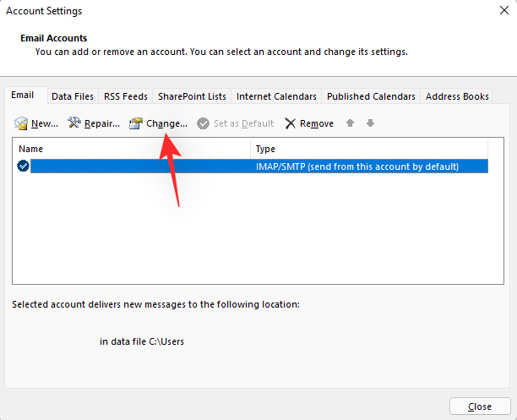Click the Repair tools icon
Image resolution: width=517 pixels, height=420 pixels.
click(74, 124)
